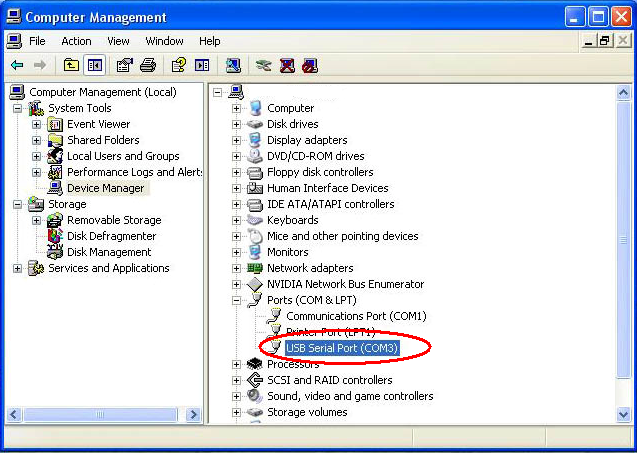Click the DVD/CD-ROM drives disc icon
This screenshot has width=637, height=453.
point(255,156)
